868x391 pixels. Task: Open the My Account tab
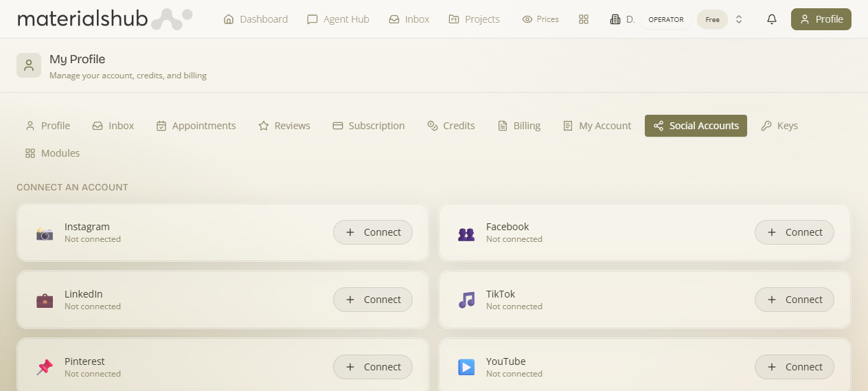click(x=597, y=126)
